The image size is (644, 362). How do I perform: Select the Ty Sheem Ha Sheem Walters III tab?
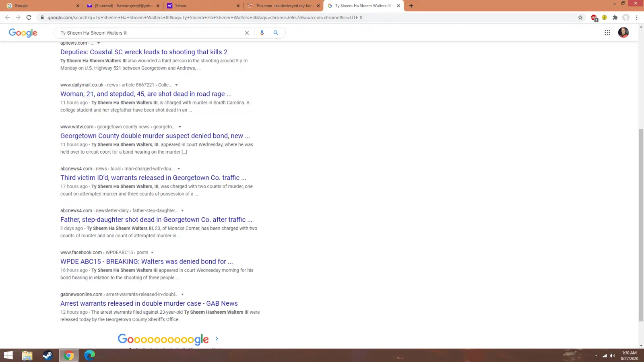[363, 6]
